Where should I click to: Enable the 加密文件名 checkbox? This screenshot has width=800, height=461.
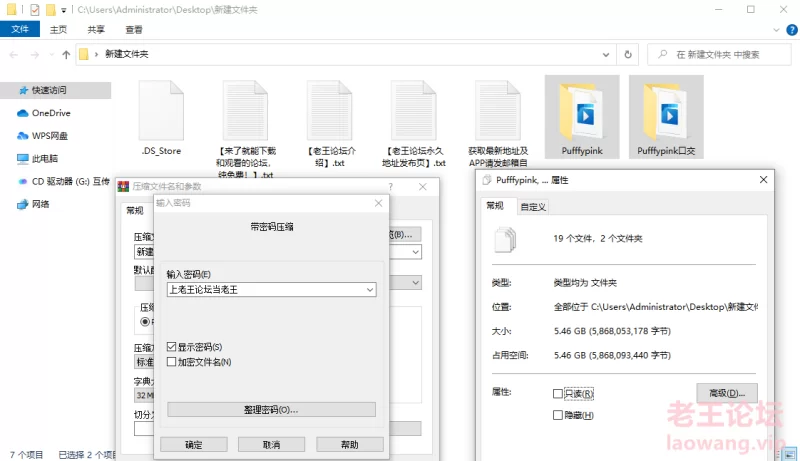(172, 361)
